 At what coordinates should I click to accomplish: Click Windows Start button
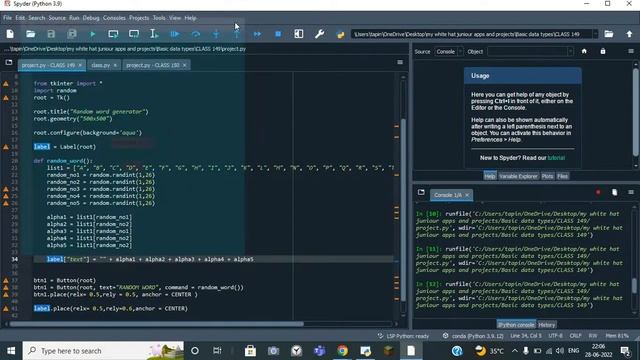tap(11, 351)
